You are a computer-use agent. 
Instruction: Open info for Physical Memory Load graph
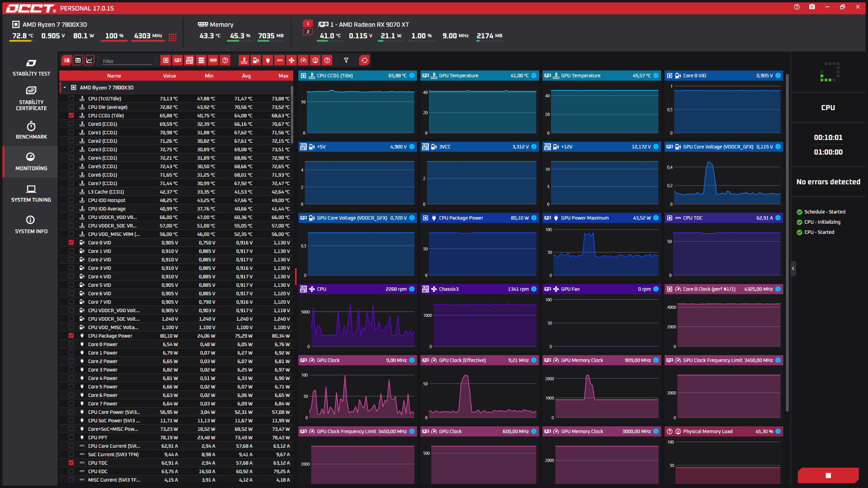pyautogui.click(x=778, y=432)
